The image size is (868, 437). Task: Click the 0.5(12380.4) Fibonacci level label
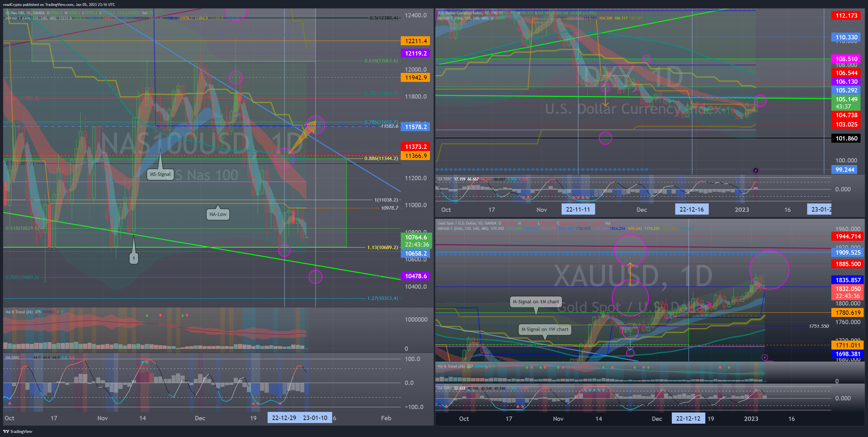[x=384, y=18]
